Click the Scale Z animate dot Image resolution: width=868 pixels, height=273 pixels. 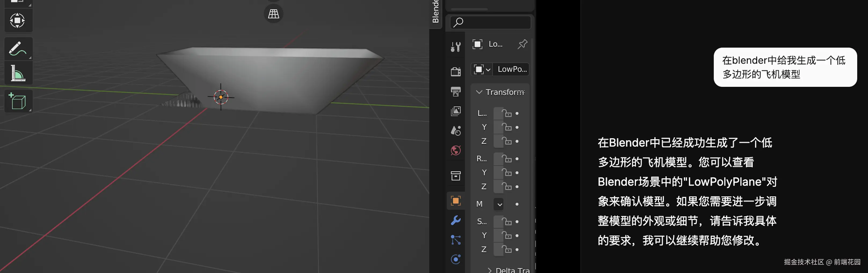[517, 250]
